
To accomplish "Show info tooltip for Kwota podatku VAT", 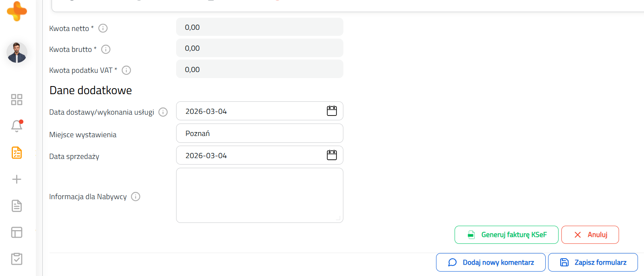I will tap(127, 70).
